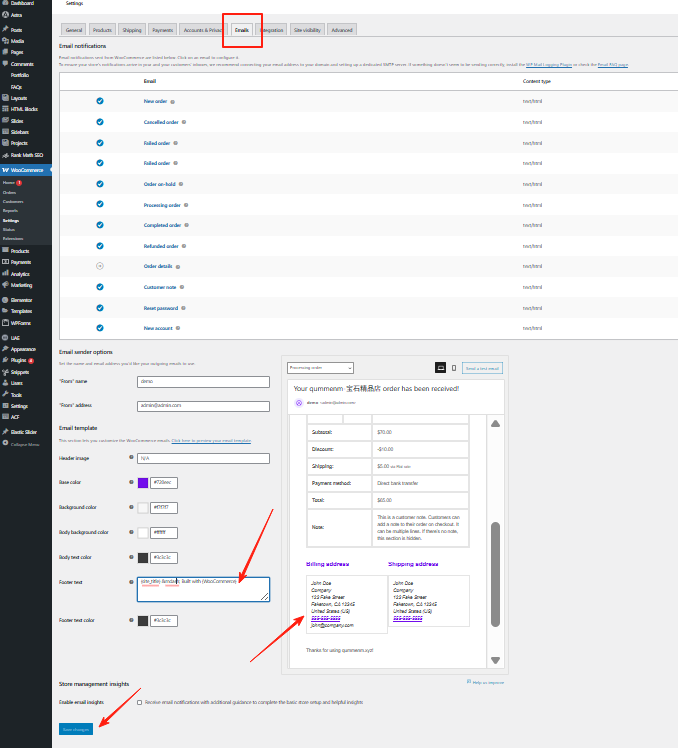The image size is (678, 748).
Task: Click the preview your email template link
Action: [211, 441]
